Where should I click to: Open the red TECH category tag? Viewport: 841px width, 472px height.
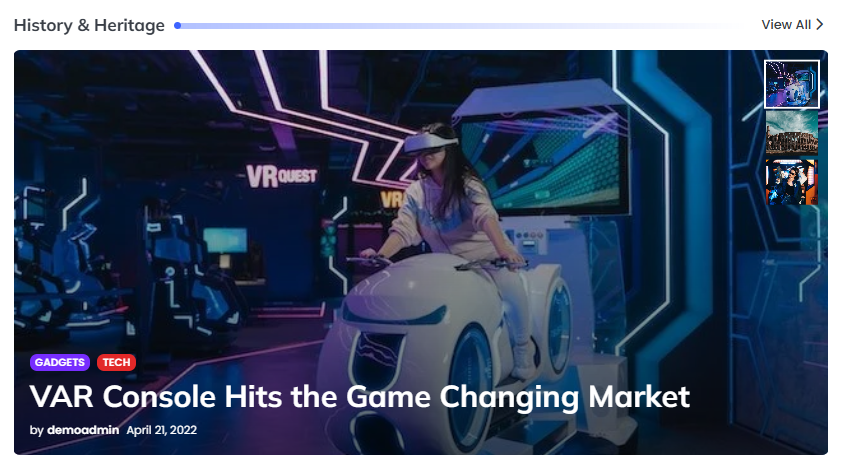pos(116,362)
